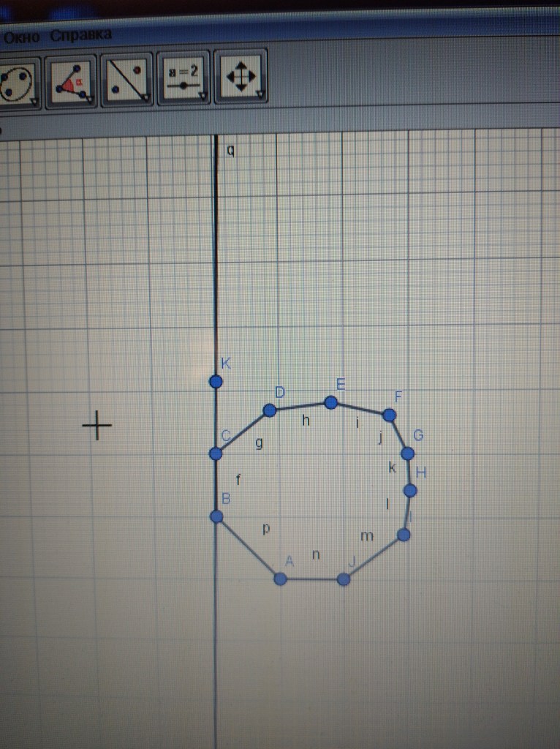Select the Move Graphics View tool
This screenshot has width=560, height=749.
(x=240, y=77)
